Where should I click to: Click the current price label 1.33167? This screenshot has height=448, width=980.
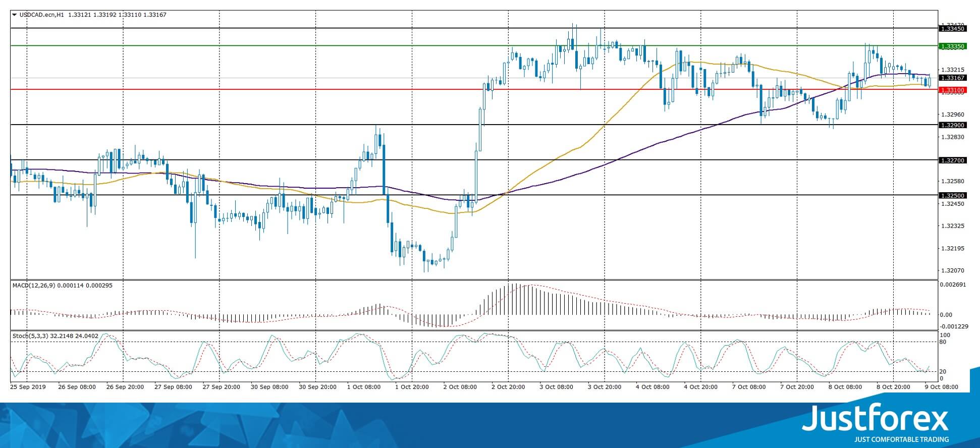953,78
